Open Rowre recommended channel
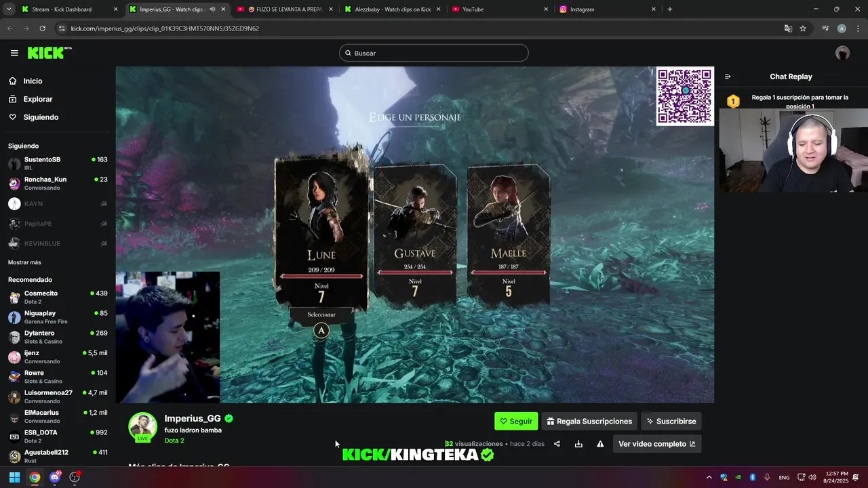The image size is (868, 488). click(58, 377)
